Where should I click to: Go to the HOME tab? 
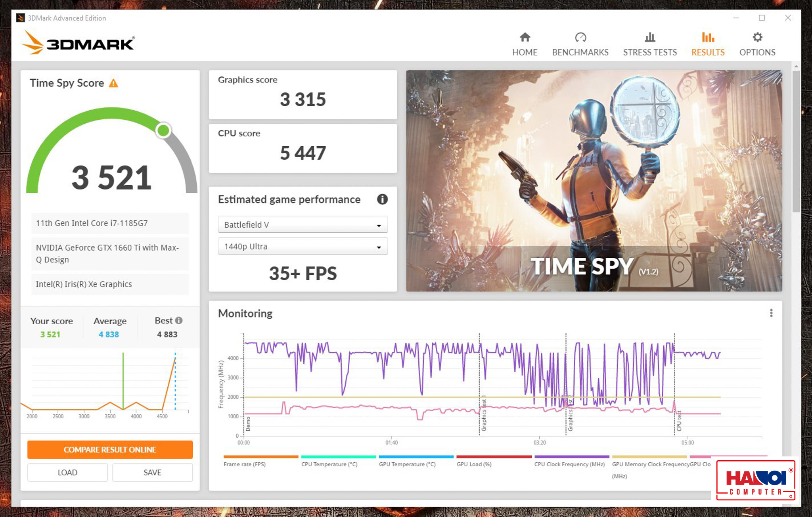[x=525, y=44]
